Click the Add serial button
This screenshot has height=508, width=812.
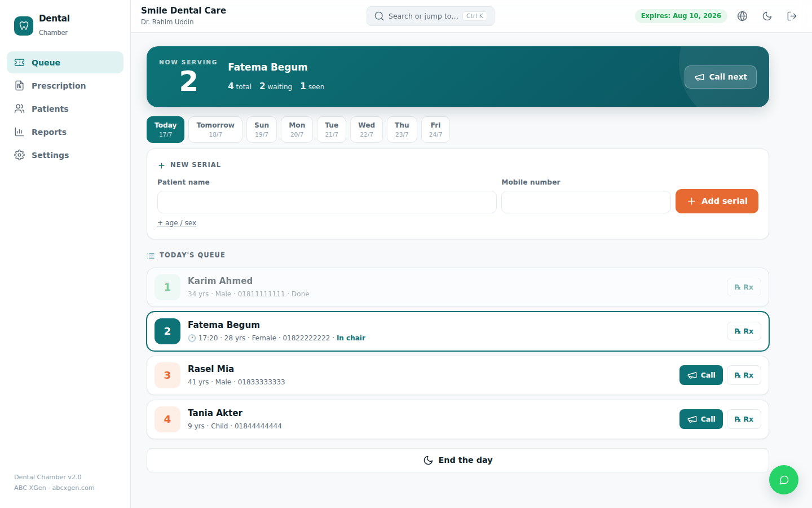pyautogui.click(x=717, y=201)
